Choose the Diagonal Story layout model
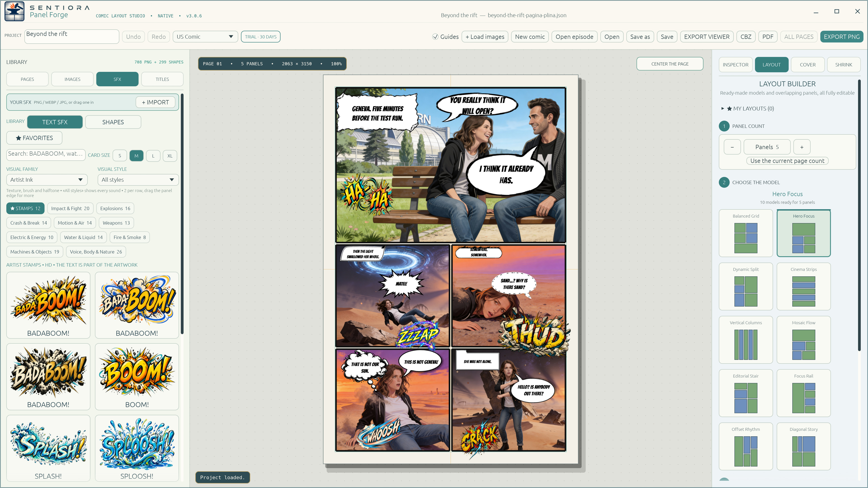Viewport: 868px width, 488px height. tap(803, 446)
